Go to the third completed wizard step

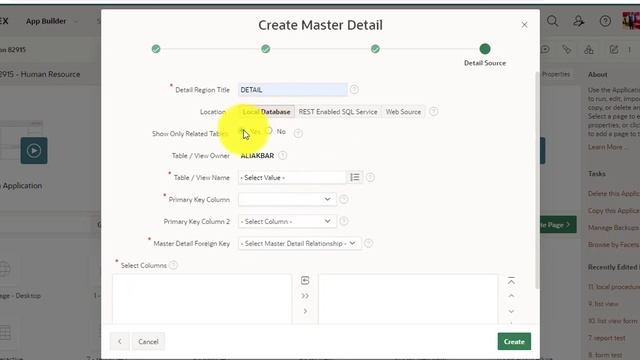pyautogui.click(x=375, y=49)
